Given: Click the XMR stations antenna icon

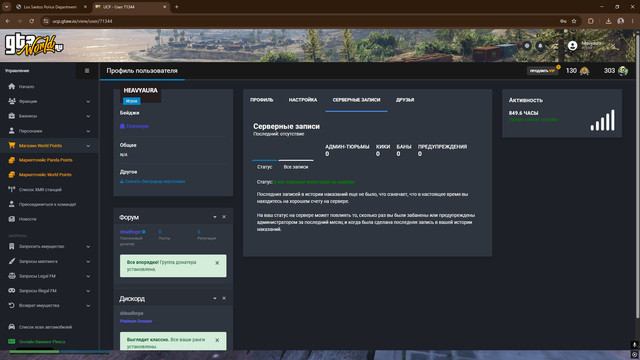Looking at the screenshot, I should pos(11,189).
